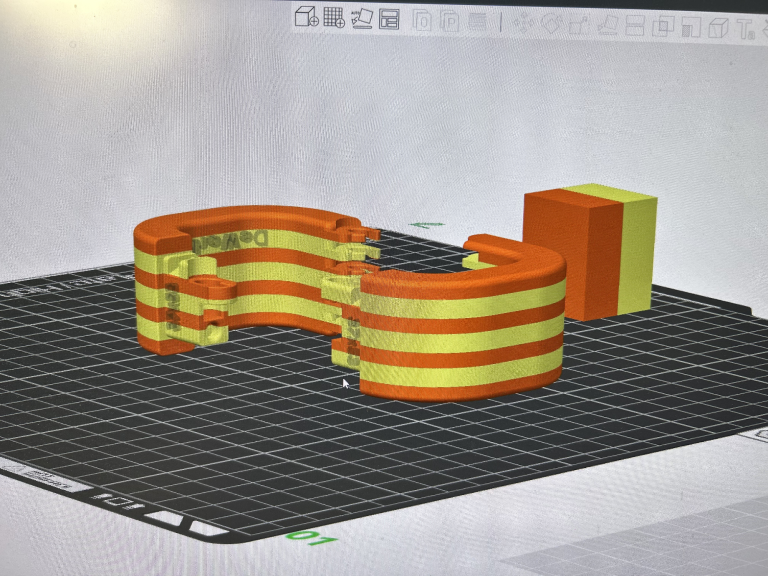
Task: Select the Scale gizmo tool
Action: click(579, 24)
